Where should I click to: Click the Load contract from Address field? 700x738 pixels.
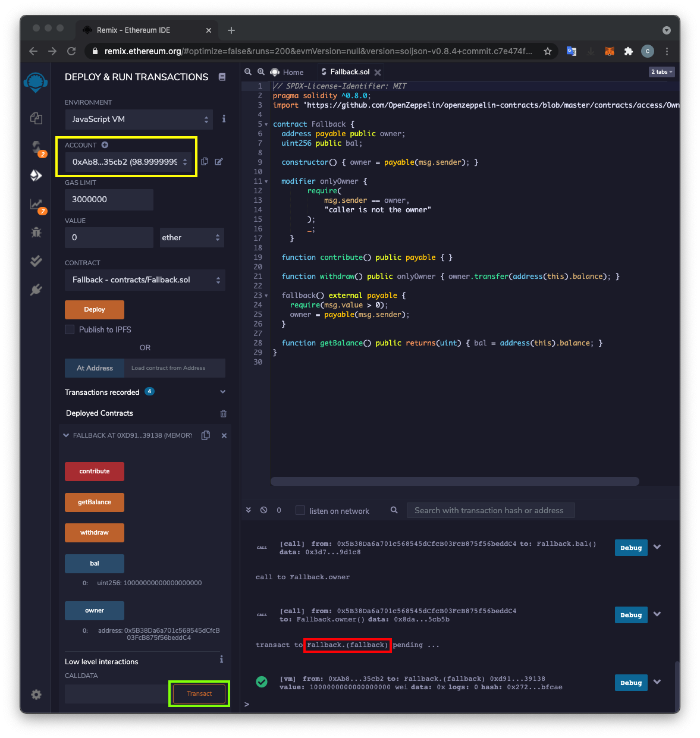tap(175, 368)
